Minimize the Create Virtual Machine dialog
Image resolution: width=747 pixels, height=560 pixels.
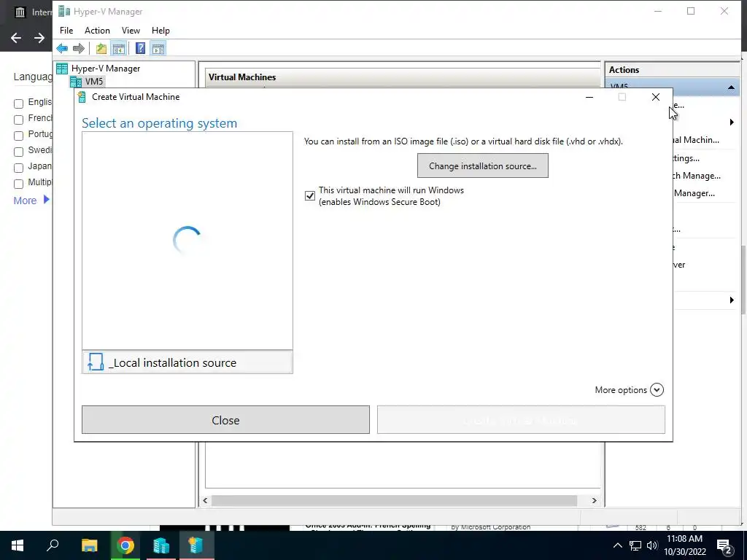[589, 97]
